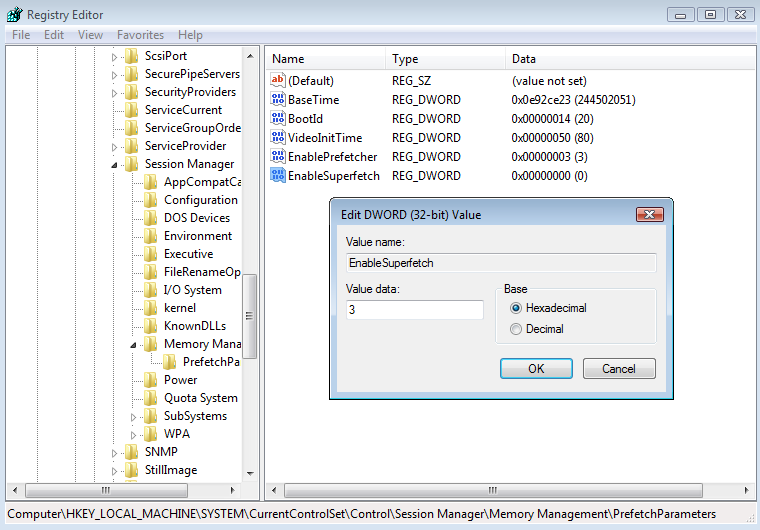Screen dimensions: 760x530
Task: Click the ScsiPort folder icon
Action: (131, 56)
